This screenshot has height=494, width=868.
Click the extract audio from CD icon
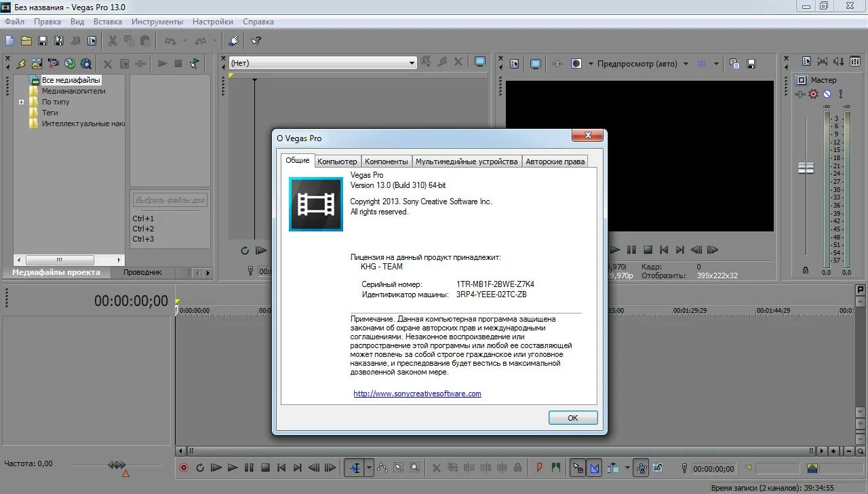click(70, 64)
